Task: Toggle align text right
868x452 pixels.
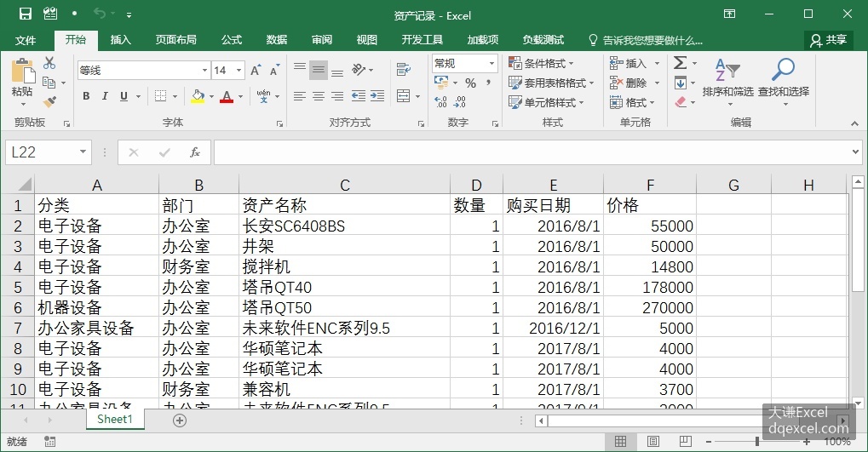Action: point(337,96)
